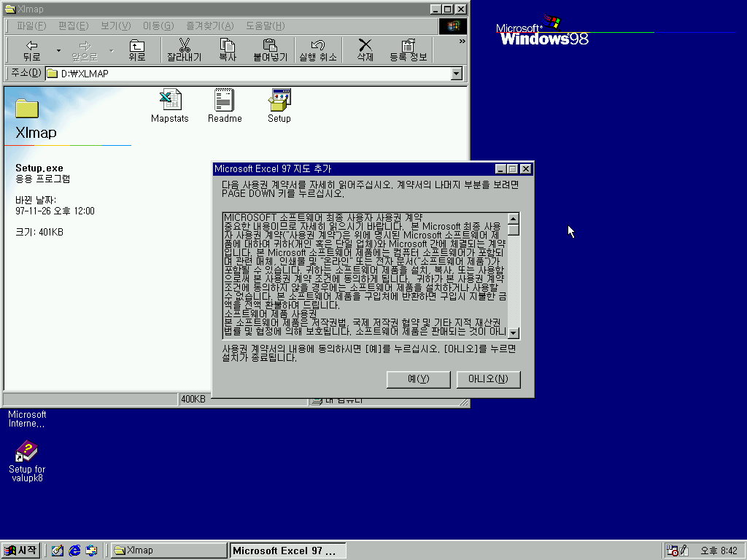Close the Excel 97 setup dialog

pyautogui.click(x=525, y=168)
